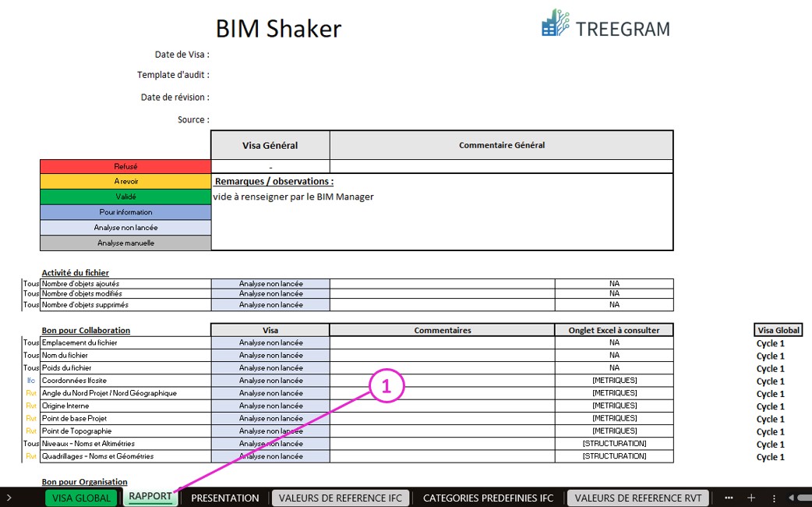812x507 pixels.
Task: Click the chevron icon at far left of sheet bar
Action: click(9, 497)
